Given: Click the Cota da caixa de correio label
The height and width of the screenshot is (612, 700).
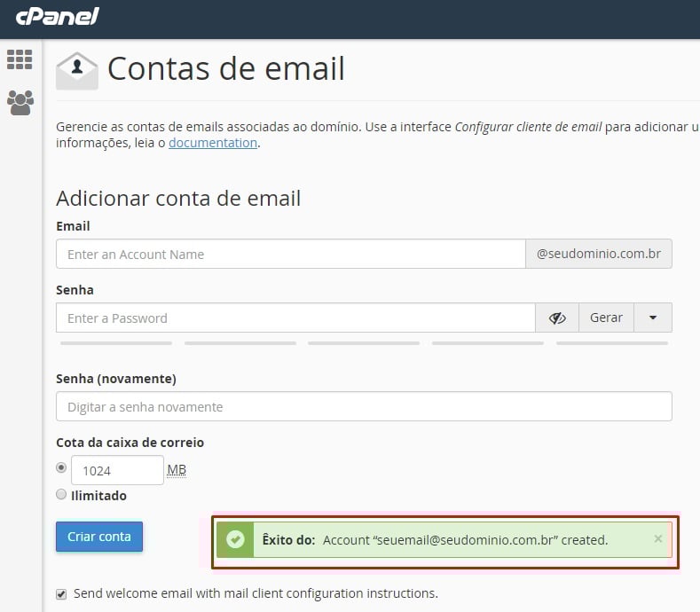Looking at the screenshot, I should click(130, 443).
